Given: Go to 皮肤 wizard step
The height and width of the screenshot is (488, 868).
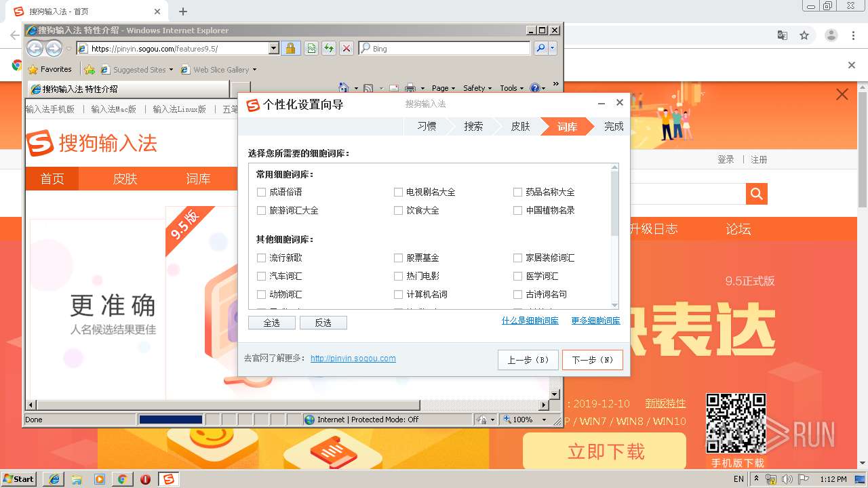Looking at the screenshot, I should pos(520,126).
